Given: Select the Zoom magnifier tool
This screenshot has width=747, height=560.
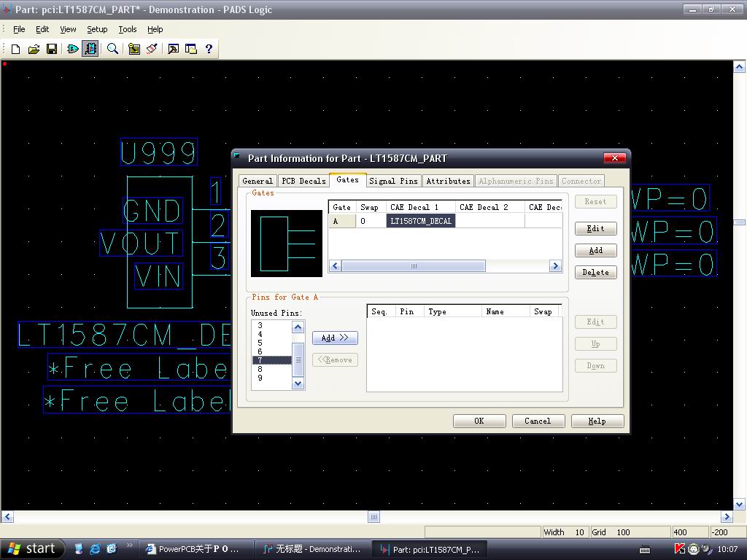Looking at the screenshot, I should click(x=112, y=49).
